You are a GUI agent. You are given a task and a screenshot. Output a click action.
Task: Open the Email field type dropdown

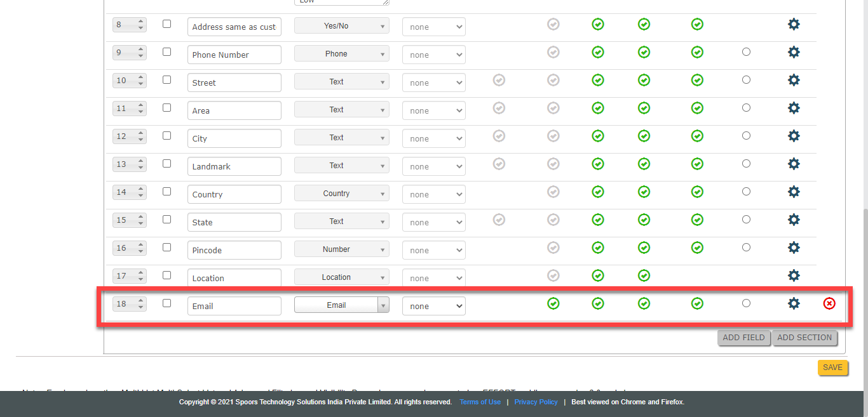341,305
